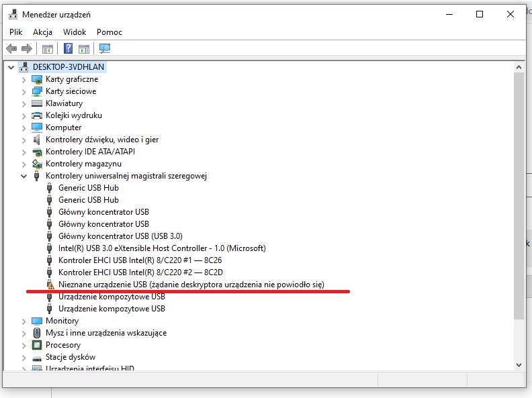
Task: Expand the Karty graficzne category
Action: click(24, 80)
